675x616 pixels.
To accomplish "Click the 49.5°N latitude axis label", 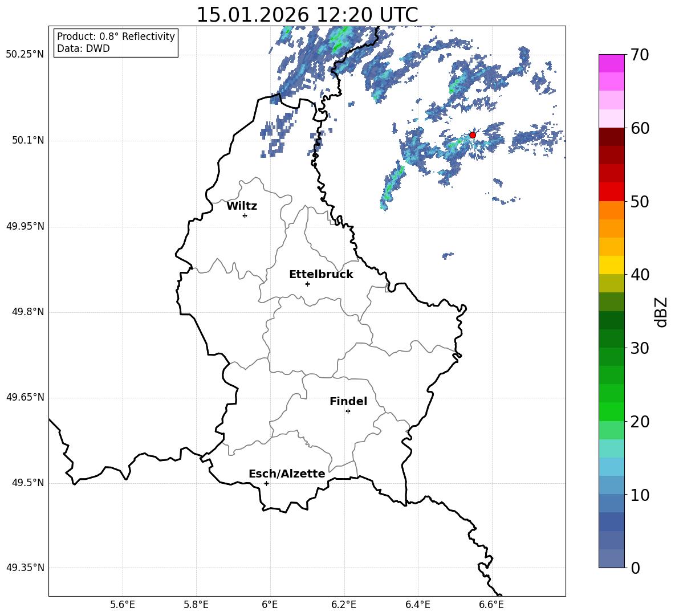I will [27, 483].
